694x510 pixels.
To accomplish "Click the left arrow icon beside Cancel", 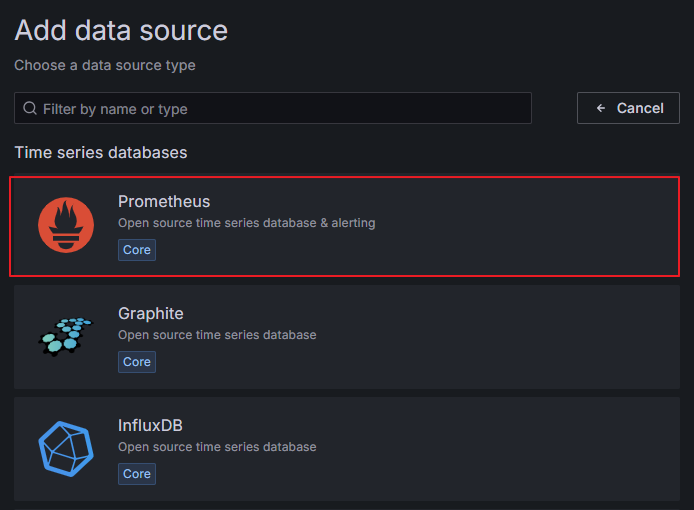I will (601, 108).
